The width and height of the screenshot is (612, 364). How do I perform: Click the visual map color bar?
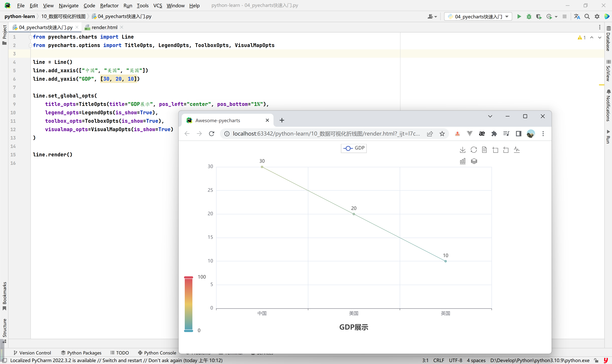[188, 304]
